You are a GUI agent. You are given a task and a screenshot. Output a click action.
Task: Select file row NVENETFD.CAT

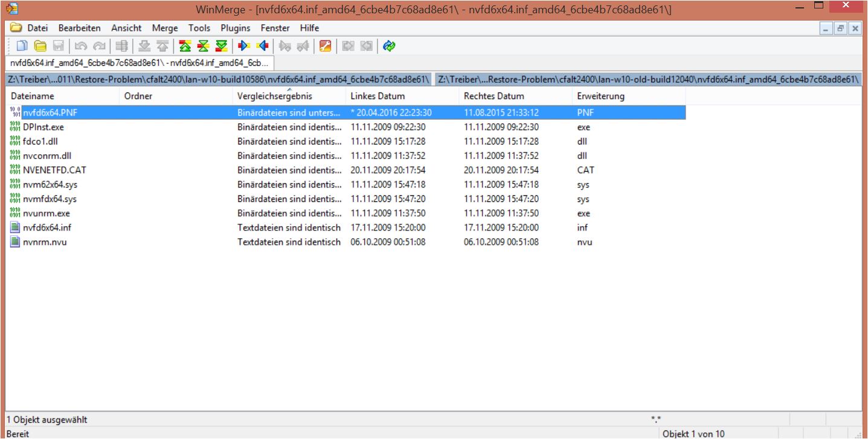click(346, 170)
